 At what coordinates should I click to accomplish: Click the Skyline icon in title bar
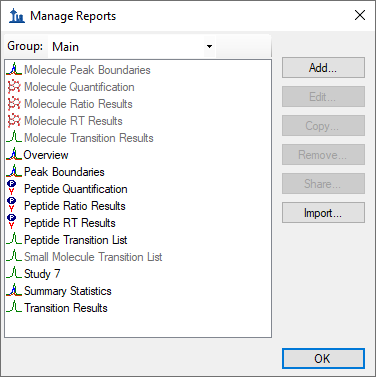pyautogui.click(x=17, y=16)
